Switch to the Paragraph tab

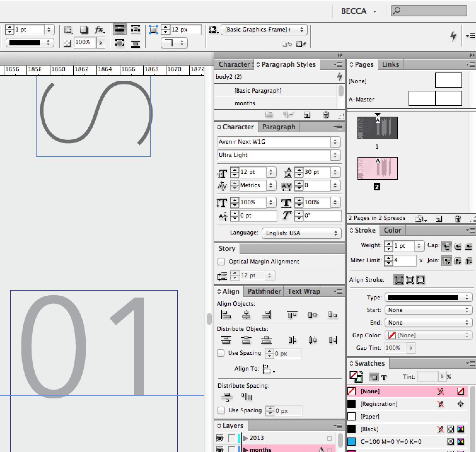pyautogui.click(x=279, y=127)
